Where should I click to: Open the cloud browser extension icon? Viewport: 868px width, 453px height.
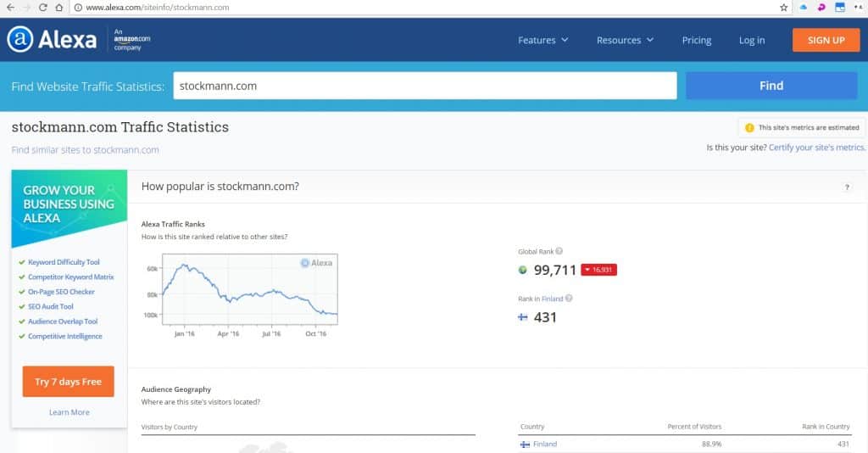pyautogui.click(x=804, y=7)
